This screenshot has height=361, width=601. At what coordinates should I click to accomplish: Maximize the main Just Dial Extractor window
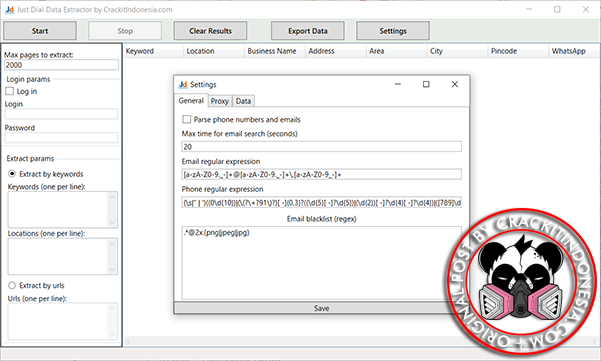coord(557,9)
